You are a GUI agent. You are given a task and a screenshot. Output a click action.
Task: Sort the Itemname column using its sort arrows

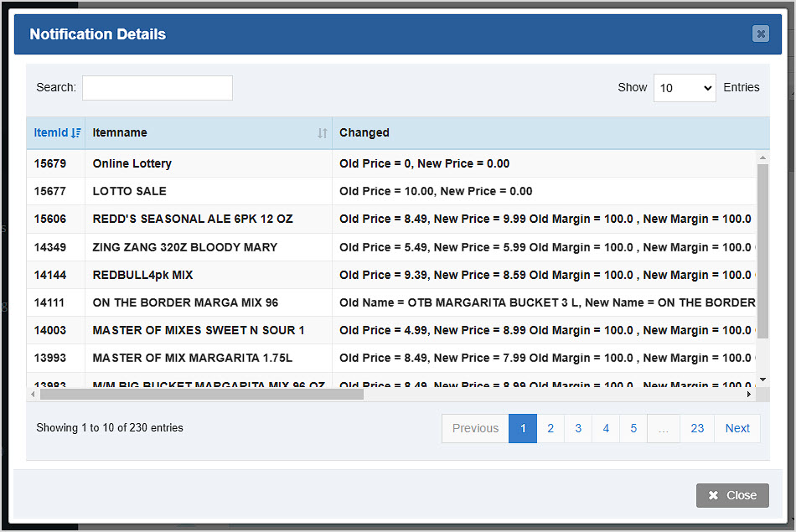(321, 133)
